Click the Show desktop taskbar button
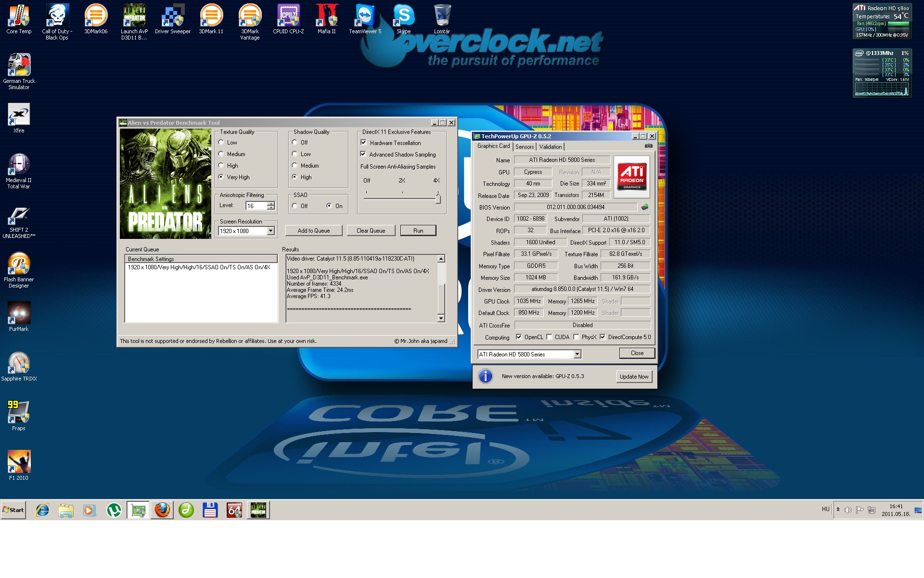The width and height of the screenshot is (924, 578). coord(918,510)
